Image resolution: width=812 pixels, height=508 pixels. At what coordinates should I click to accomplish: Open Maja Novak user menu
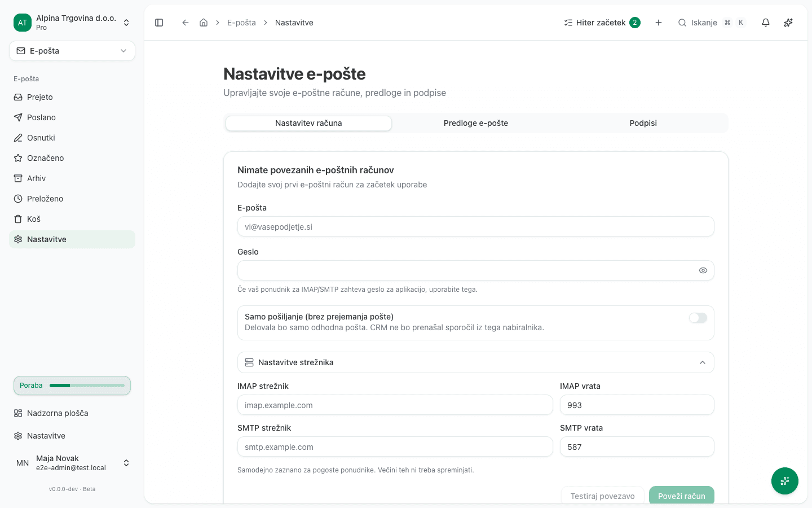pos(72,463)
